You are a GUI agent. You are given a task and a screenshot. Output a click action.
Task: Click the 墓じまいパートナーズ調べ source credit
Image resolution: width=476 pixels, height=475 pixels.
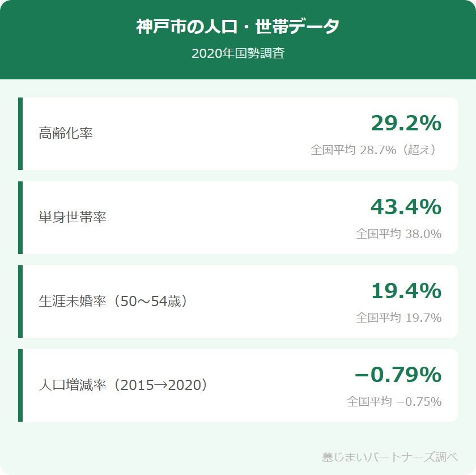tap(389, 457)
